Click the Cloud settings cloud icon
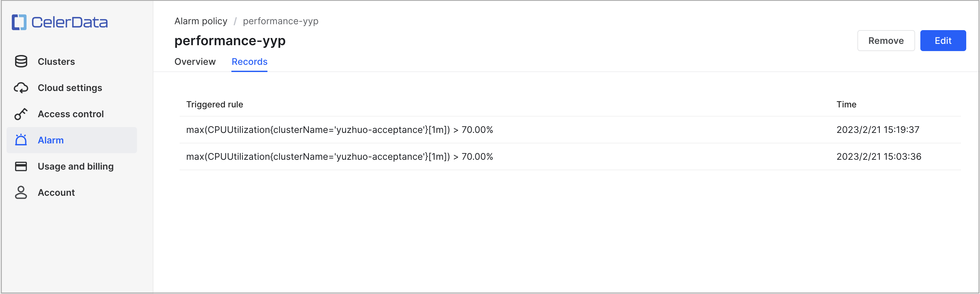This screenshot has width=980, height=294. (x=21, y=88)
